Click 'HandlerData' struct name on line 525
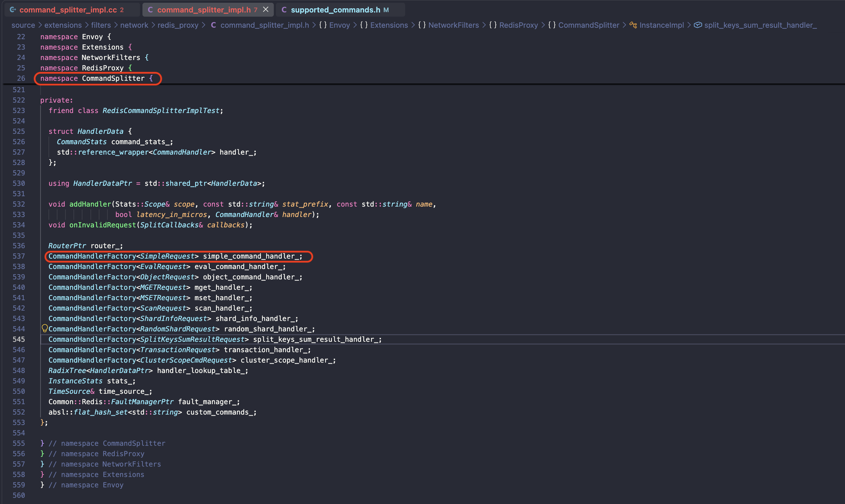The image size is (845, 504). [x=101, y=131]
